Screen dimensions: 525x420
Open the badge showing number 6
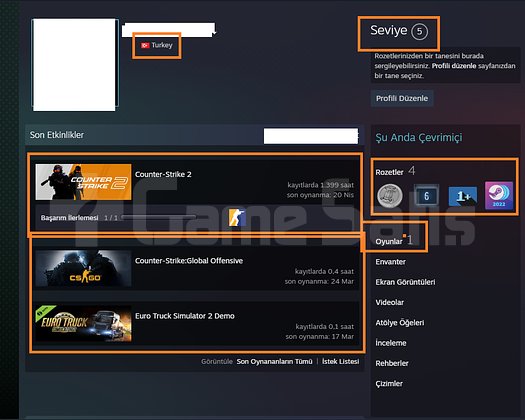(x=426, y=195)
